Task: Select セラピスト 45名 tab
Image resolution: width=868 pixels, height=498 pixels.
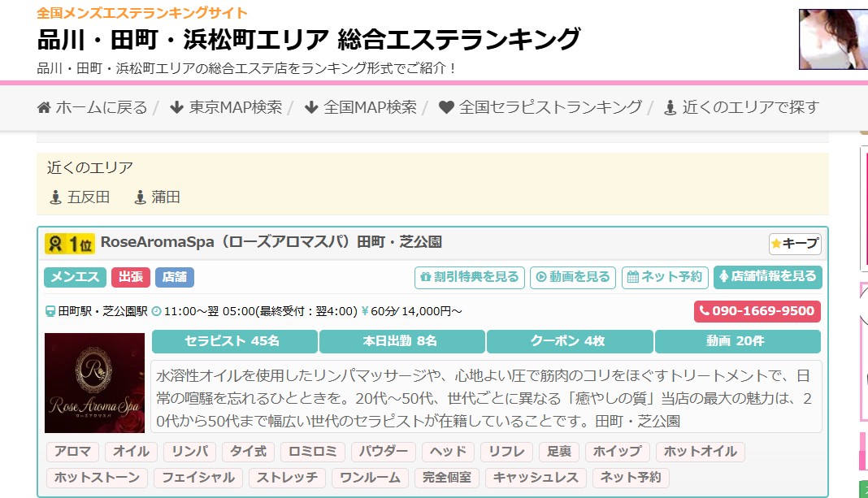Action: pos(234,341)
